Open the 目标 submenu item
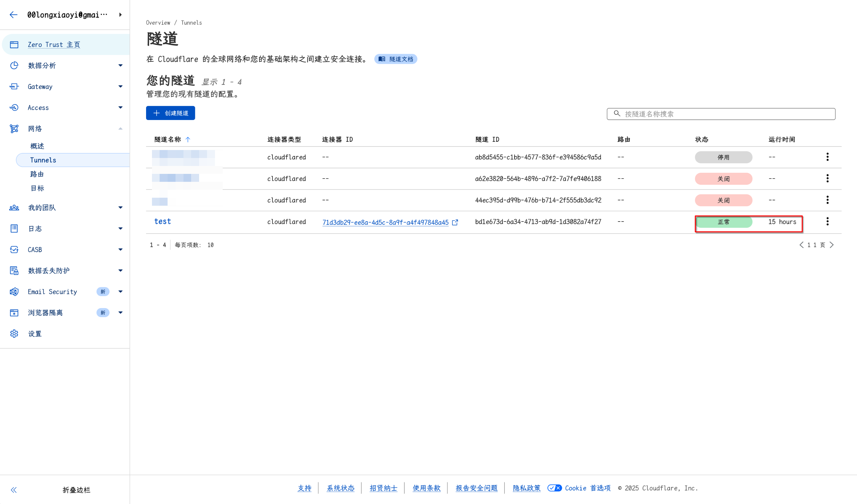The width and height of the screenshot is (857, 504). [37, 188]
